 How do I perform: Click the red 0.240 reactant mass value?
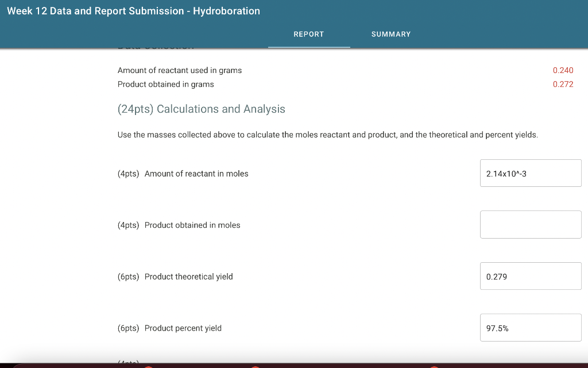(x=563, y=70)
